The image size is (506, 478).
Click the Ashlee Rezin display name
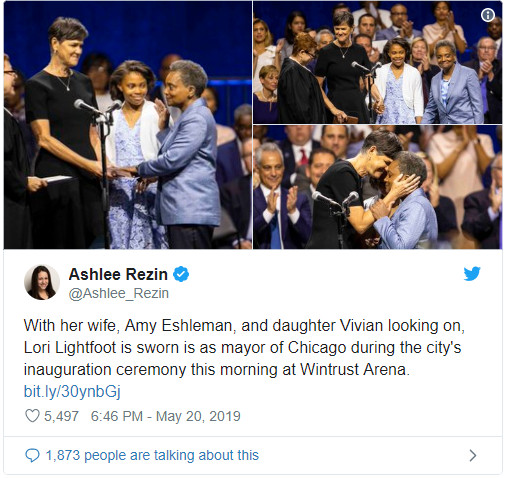coord(118,274)
